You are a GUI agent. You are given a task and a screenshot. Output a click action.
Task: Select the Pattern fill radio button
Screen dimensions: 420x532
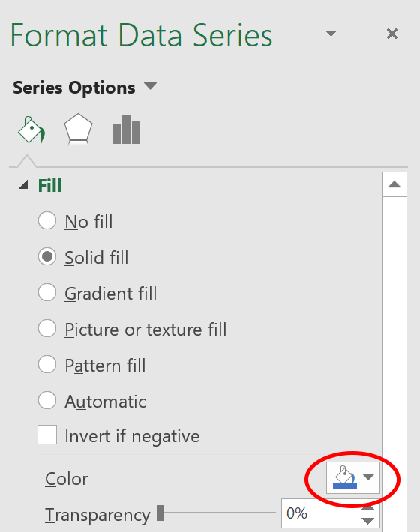pos(47,364)
